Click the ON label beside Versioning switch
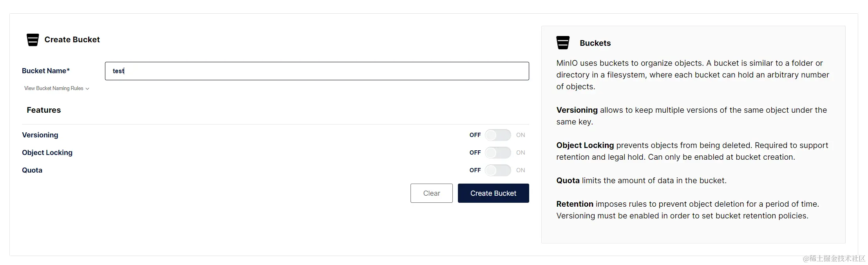 click(520, 135)
